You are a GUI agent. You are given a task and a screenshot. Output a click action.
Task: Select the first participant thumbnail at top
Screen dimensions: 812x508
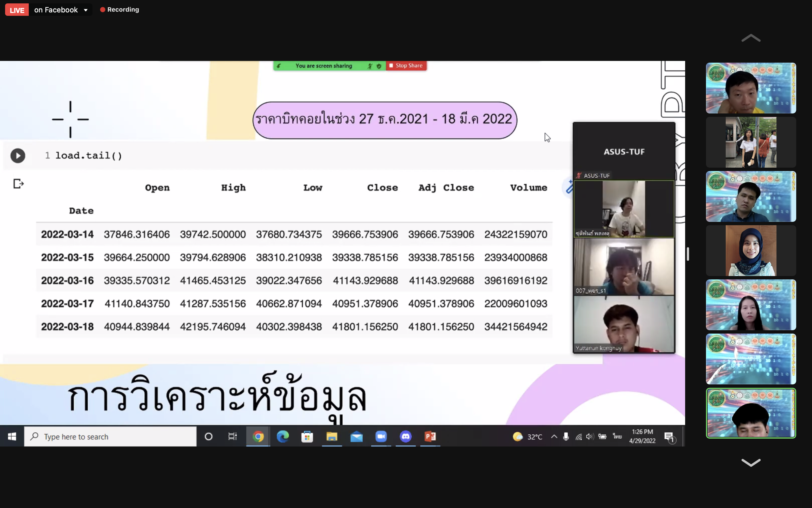pos(751,88)
